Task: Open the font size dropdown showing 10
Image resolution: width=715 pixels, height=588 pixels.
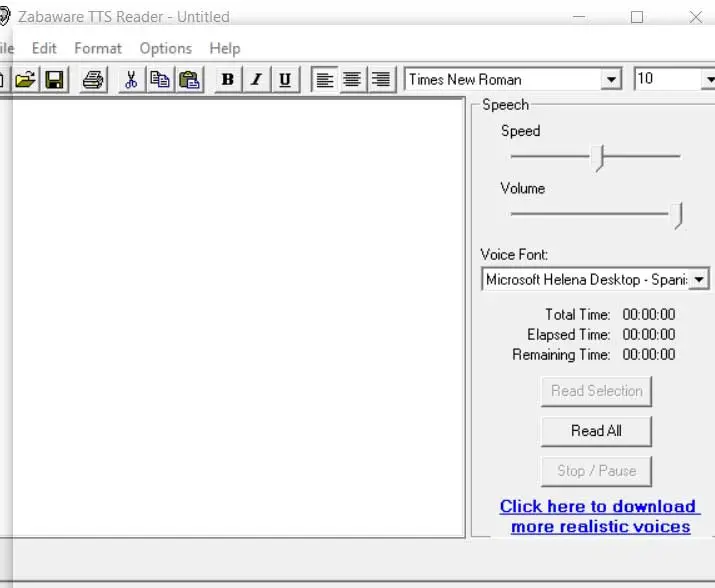Action: tap(709, 80)
